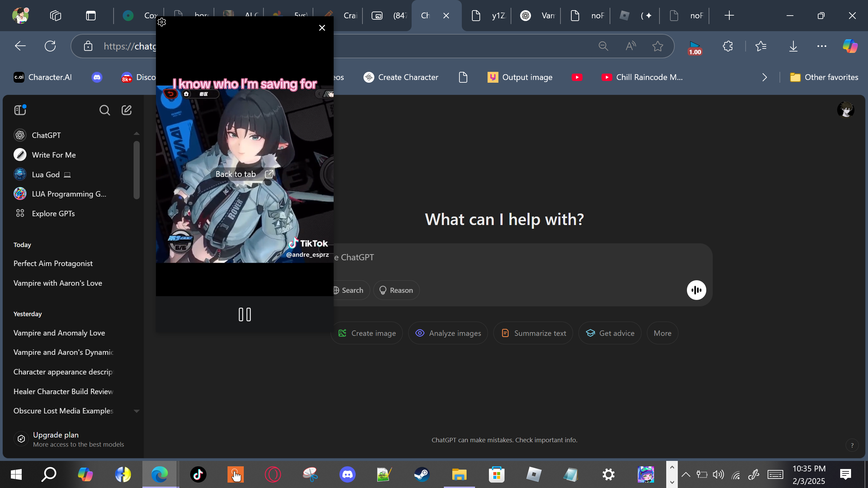868x488 pixels.
Task: Search chats with the sidebar magnifier
Action: [x=104, y=110]
